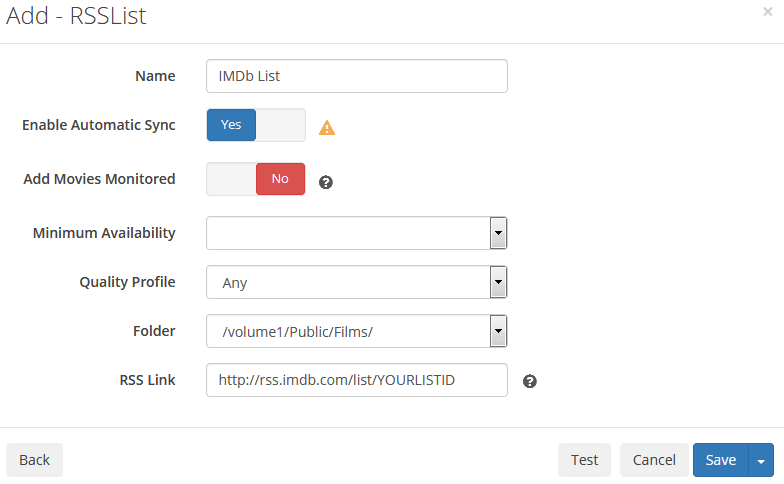
Task: Click into the RSS Link text field
Action: [357, 380]
